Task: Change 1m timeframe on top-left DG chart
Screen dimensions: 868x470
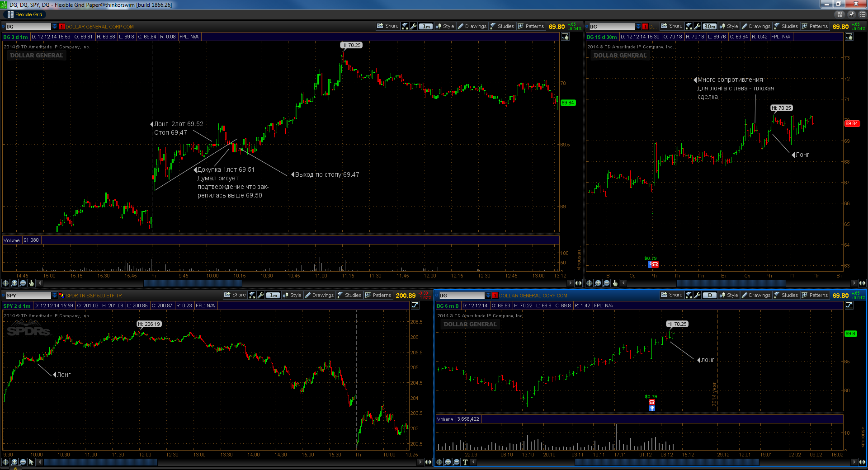Action: coord(426,27)
